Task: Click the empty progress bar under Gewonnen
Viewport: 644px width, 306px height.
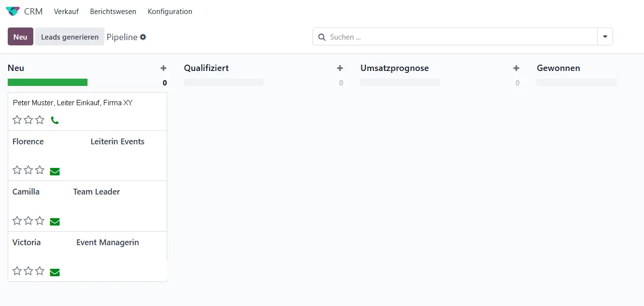Action: [x=577, y=83]
